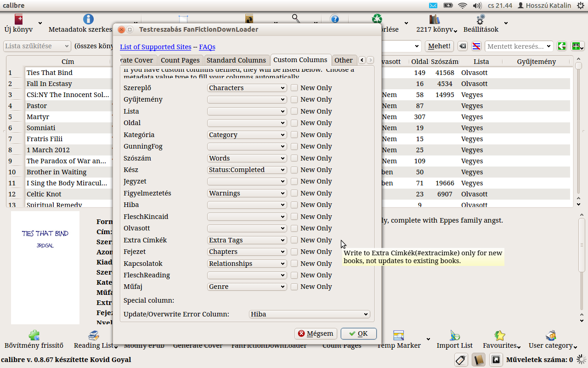This screenshot has height=368, width=588.
Task: Open Bővítmény frissítő plugin updater icon
Action: coord(34,335)
